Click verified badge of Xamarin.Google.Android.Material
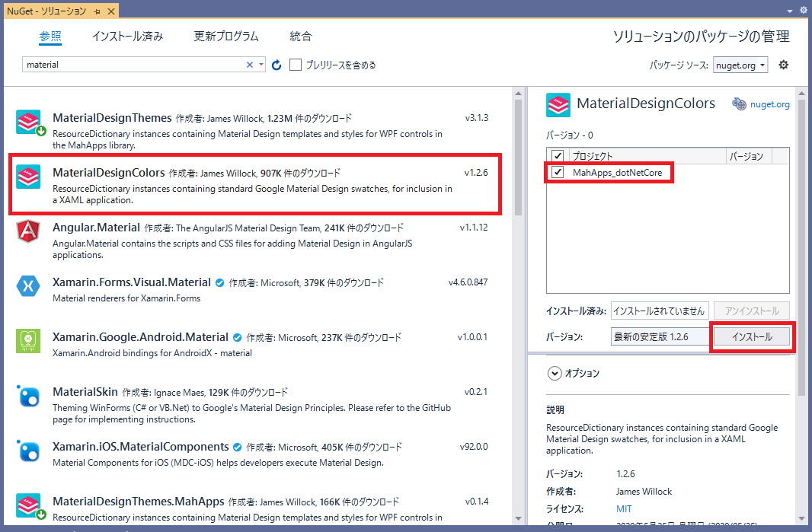 tap(237, 338)
